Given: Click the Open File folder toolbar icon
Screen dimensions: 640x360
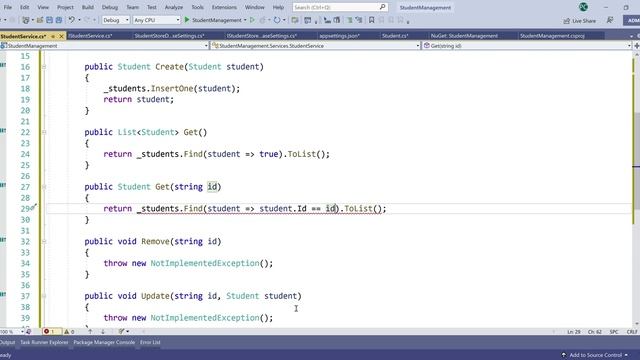Looking at the screenshot, I should point(40,20).
